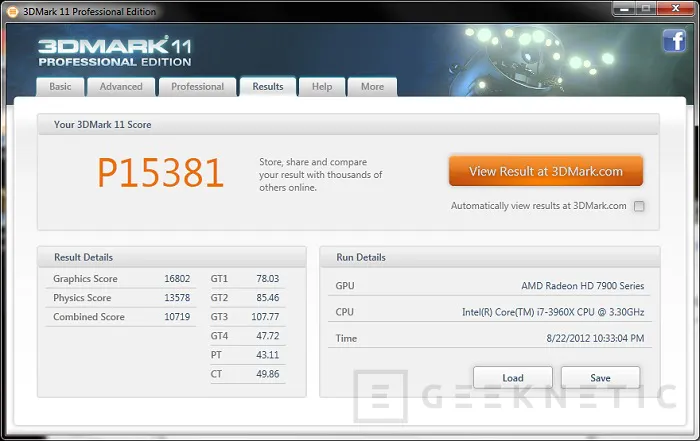Click View Result at 3DMark.com button
This screenshot has width=700, height=441.
click(x=546, y=171)
